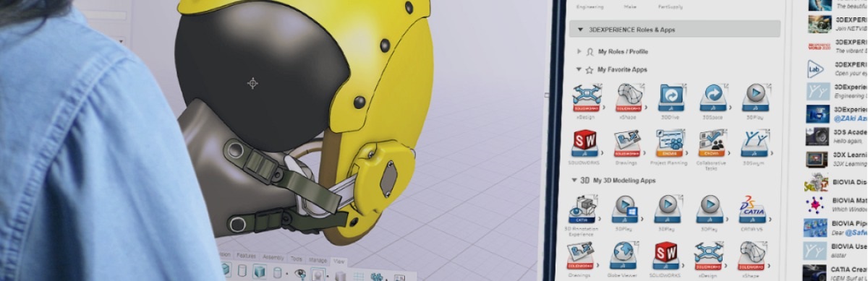
Task: Open the 3DSwym app icon
Action: (x=755, y=143)
